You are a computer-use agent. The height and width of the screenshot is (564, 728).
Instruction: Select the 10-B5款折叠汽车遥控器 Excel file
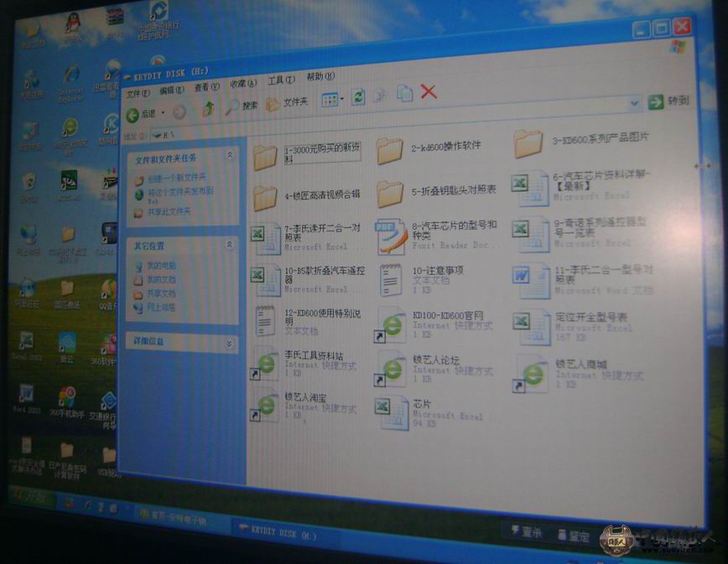pyautogui.click(x=309, y=280)
